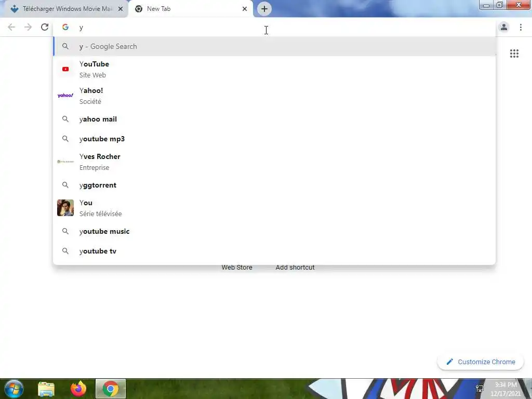The width and height of the screenshot is (532, 399).
Task: Launch Firefox from the taskbar
Action: [78, 389]
